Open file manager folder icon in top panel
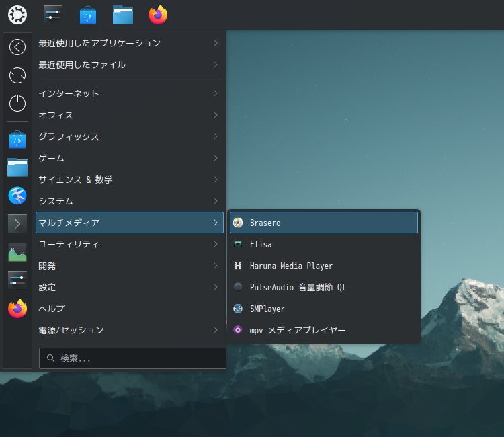The image size is (504, 437). click(123, 15)
